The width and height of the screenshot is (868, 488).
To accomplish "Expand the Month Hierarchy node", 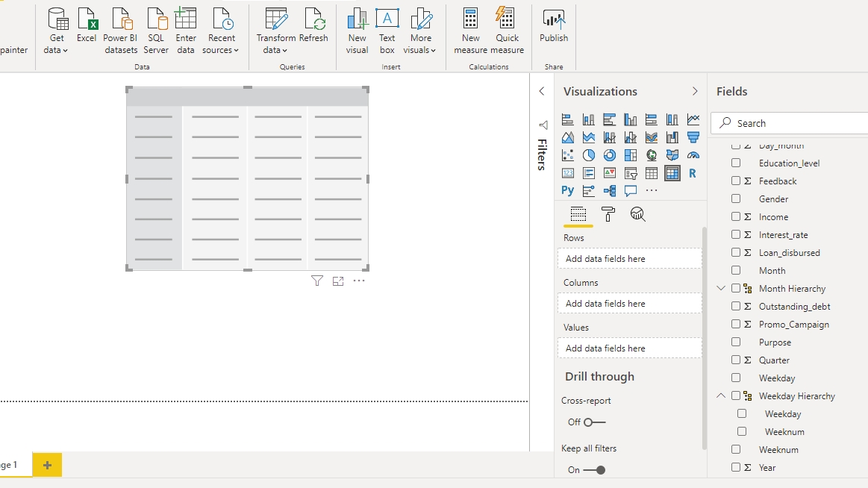I will point(721,289).
